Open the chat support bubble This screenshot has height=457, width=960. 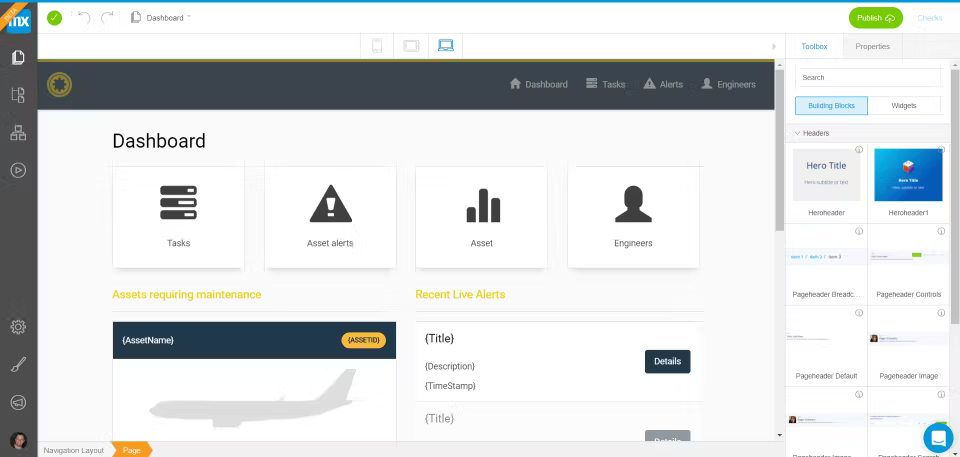click(x=939, y=437)
